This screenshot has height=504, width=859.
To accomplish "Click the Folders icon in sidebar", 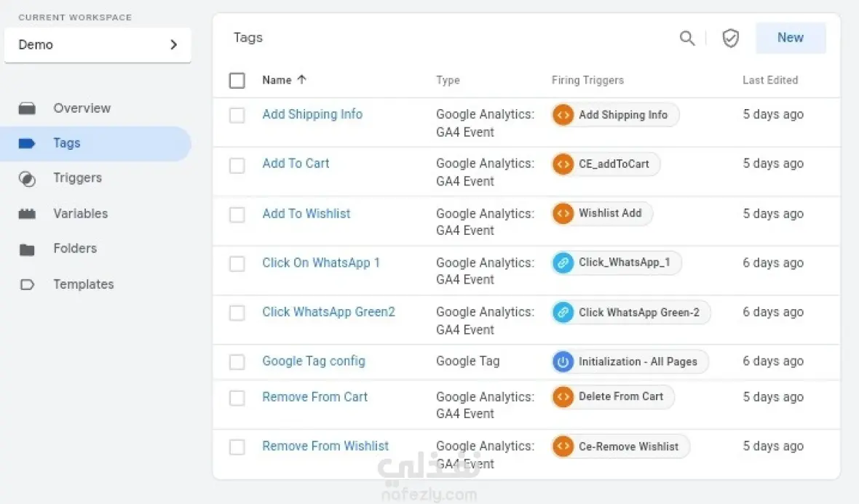I will click(27, 249).
